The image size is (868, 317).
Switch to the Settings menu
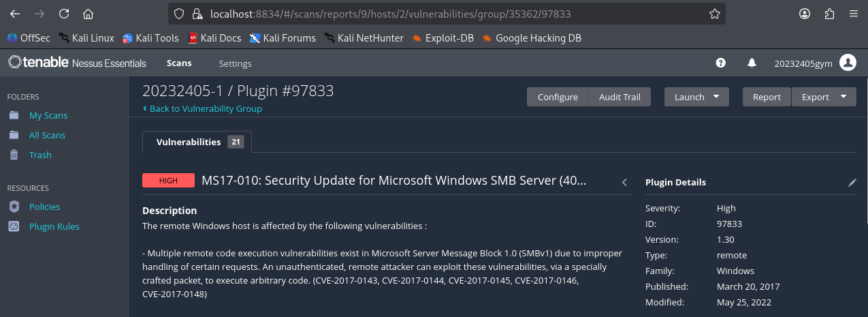coord(235,63)
